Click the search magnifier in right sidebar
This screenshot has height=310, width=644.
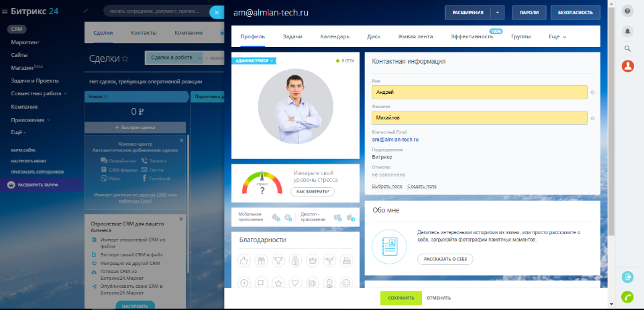627,49
